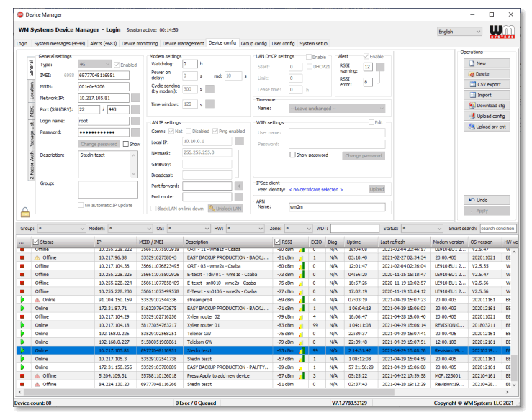The image size is (532, 420).
Task: Click the Import icon
Action: point(472,95)
